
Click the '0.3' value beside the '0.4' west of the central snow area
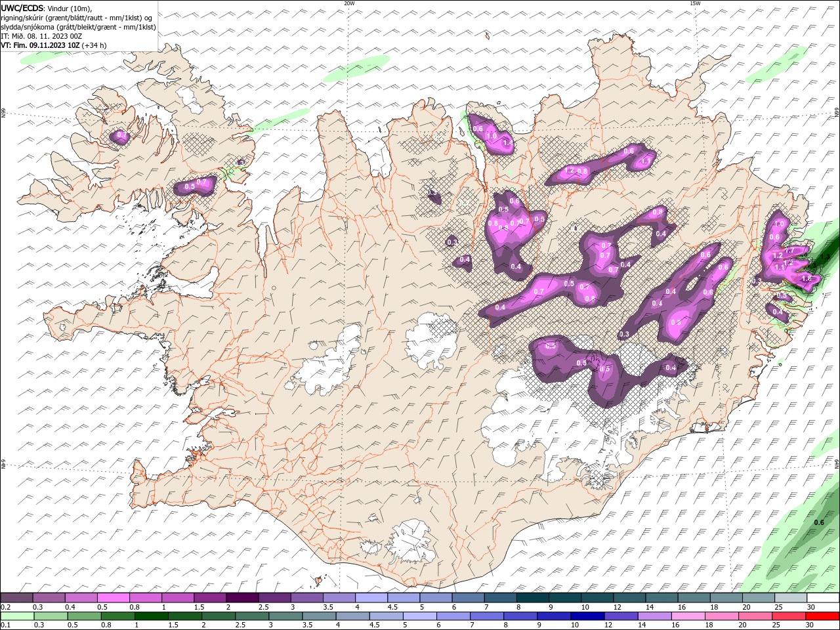(x=452, y=242)
